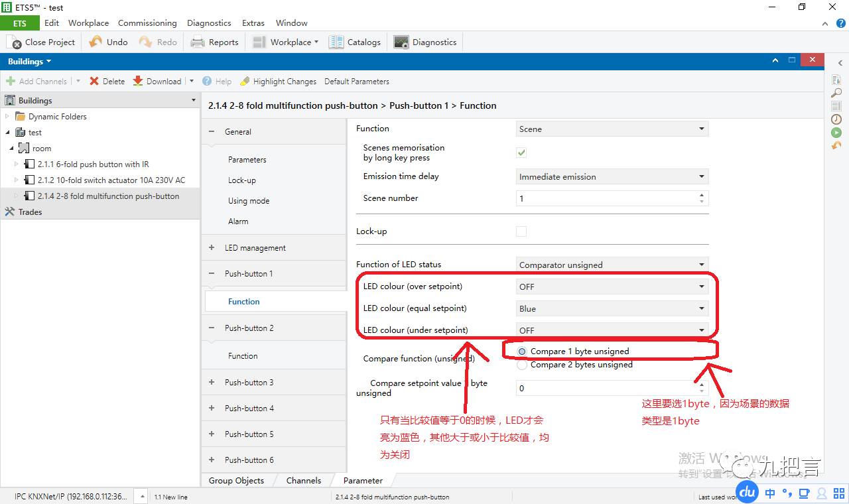The image size is (849, 504).
Task: Switch to the Group Objects tab
Action: click(236, 481)
